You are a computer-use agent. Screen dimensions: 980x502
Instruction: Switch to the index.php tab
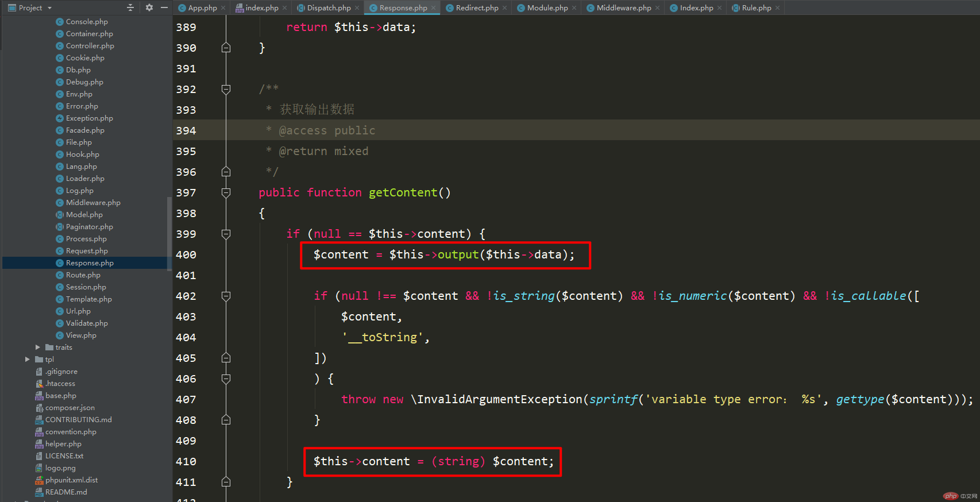(x=262, y=7)
